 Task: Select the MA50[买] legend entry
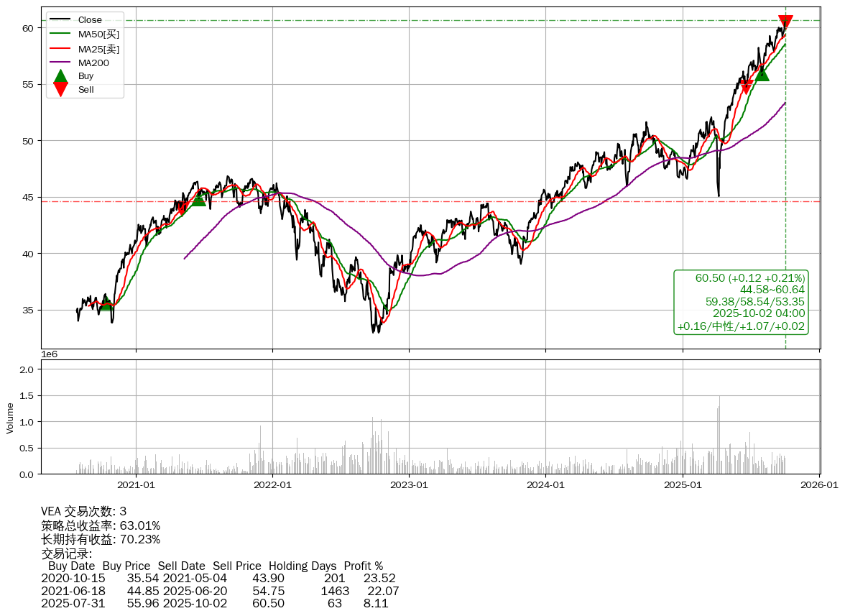[98, 35]
